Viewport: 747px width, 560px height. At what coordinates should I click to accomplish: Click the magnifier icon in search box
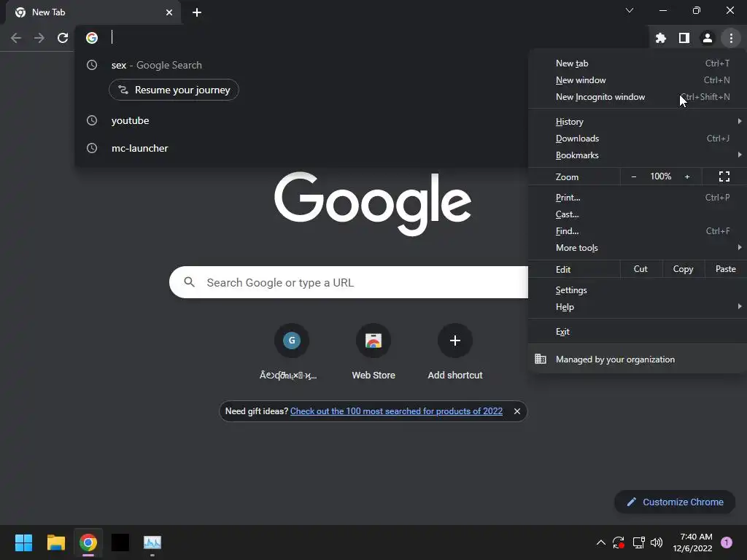click(x=190, y=282)
